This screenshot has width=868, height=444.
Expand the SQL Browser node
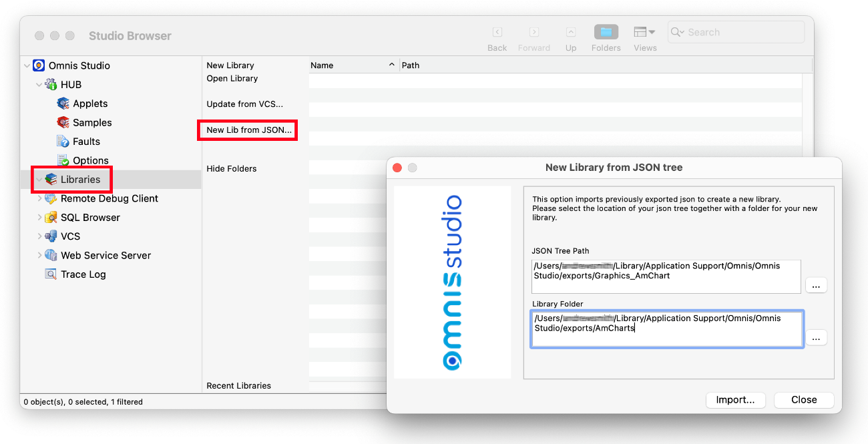pos(39,218)
